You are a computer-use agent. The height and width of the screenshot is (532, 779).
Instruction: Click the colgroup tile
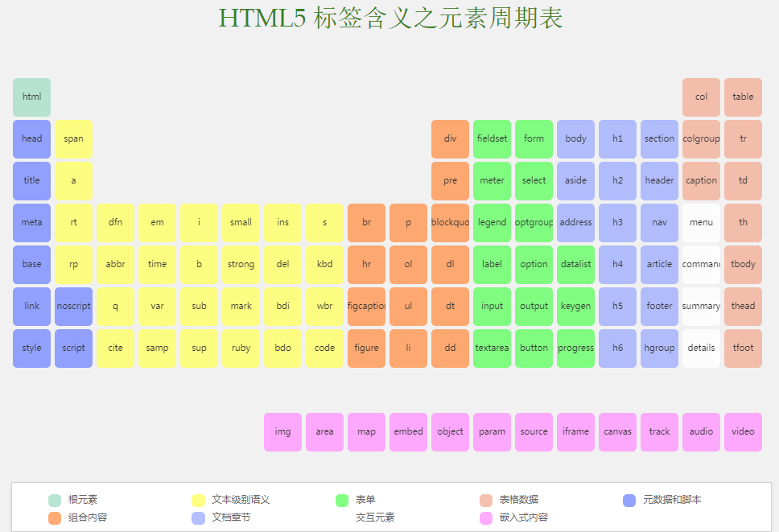point(701,138)
